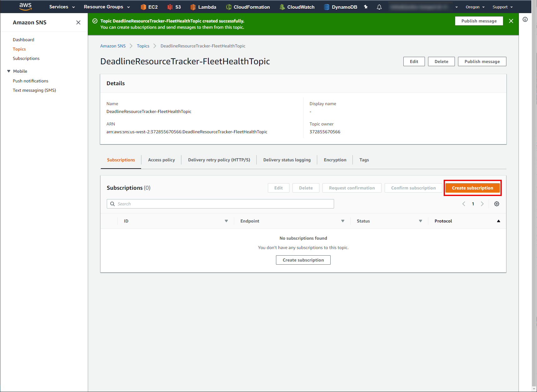
Task: Expand the Services dropdown menu
Action: pos(62,7)
